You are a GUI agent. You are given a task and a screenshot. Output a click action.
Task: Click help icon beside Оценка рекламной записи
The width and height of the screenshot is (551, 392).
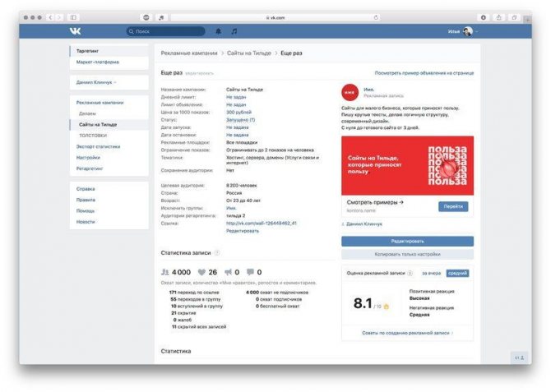410,273
